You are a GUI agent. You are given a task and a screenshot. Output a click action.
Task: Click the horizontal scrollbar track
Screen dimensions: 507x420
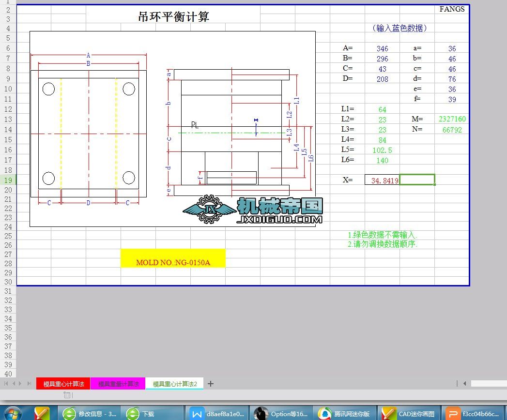[489, 384]
